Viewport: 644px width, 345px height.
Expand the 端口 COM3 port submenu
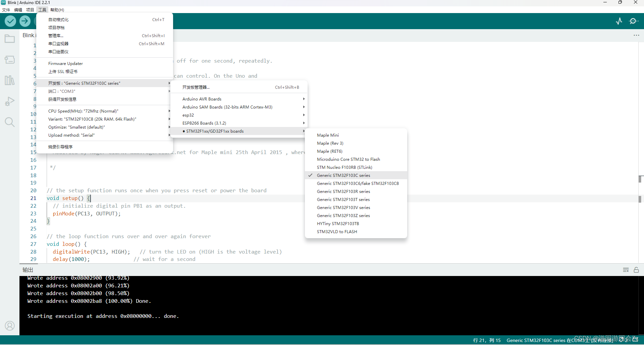[x=104, y=91]
